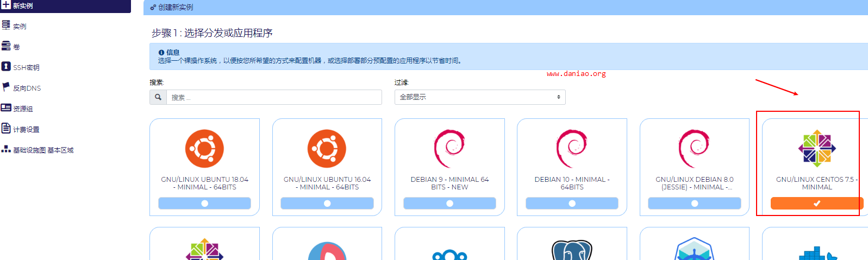The image size is (868, 260).
Task: Click the 计费设置 document icon
Action: [x=6, y=128]
